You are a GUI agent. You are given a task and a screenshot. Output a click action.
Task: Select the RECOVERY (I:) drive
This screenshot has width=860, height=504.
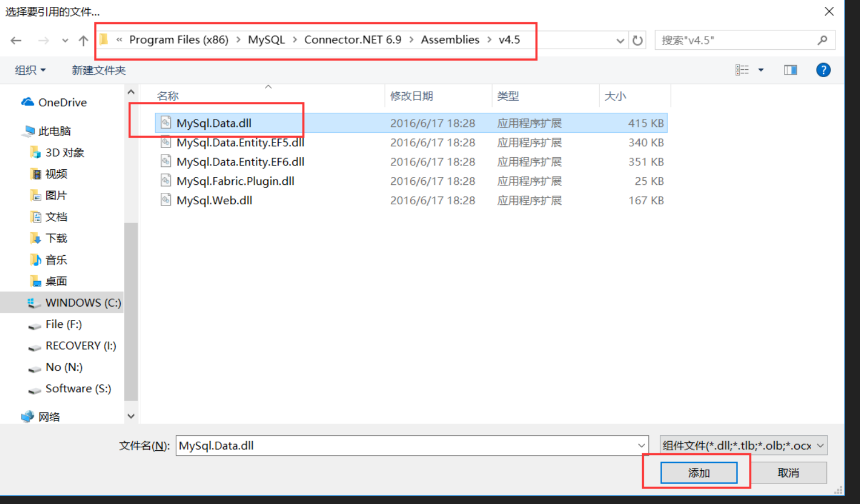pyautogui.click(x=81, y=346)
